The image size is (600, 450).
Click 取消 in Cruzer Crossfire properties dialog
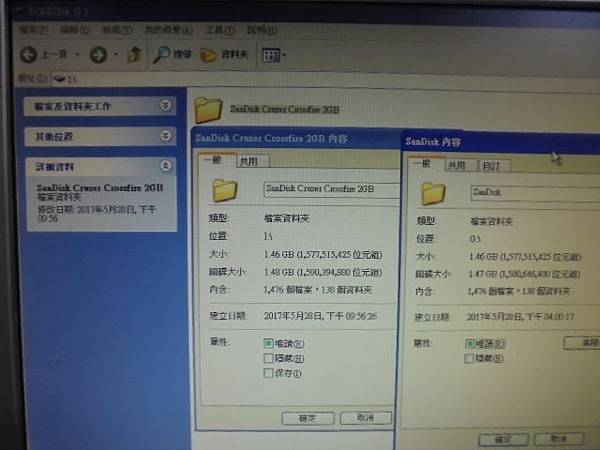[366, 418]
